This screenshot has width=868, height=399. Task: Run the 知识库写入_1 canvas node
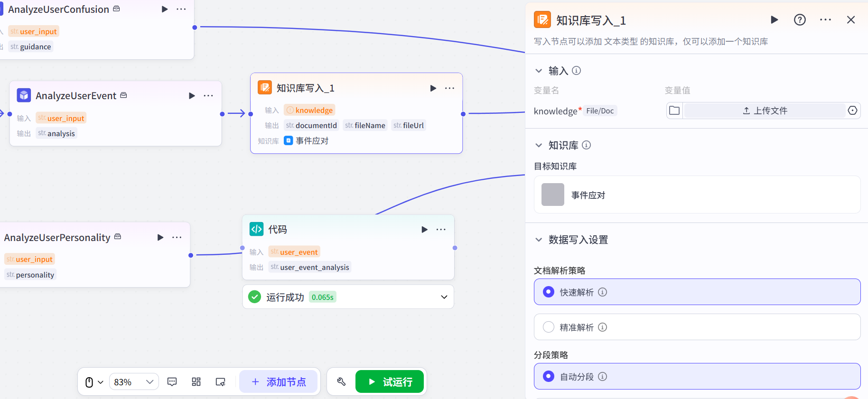pyautogui.click(x=433, y=88)
